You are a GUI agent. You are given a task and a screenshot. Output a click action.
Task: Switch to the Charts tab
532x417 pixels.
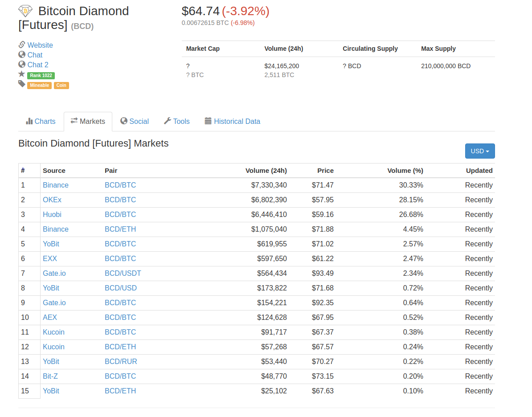pyautogui.click(x=41, y=122)
